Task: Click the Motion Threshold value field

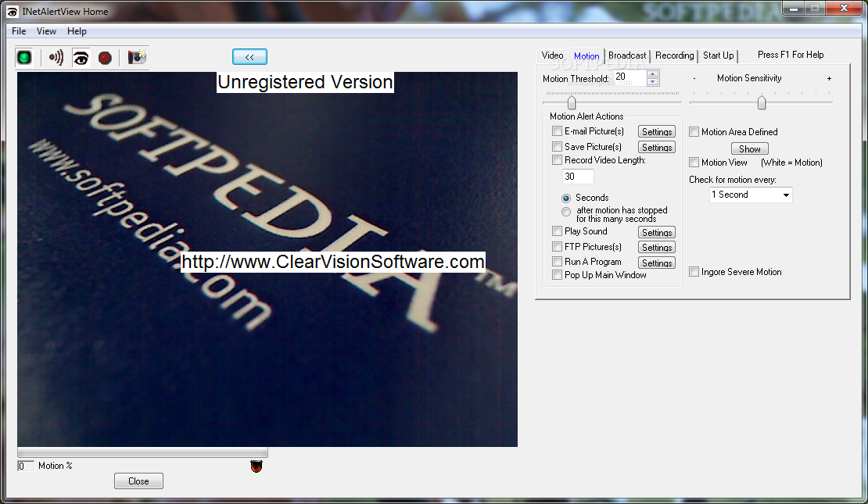Action: [x=629, y=77]
